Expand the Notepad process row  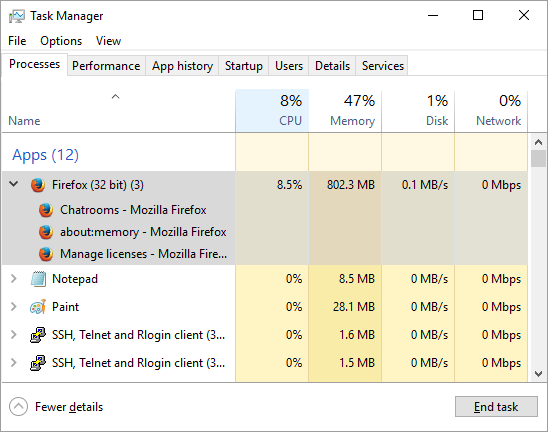[x=14, y=279]
